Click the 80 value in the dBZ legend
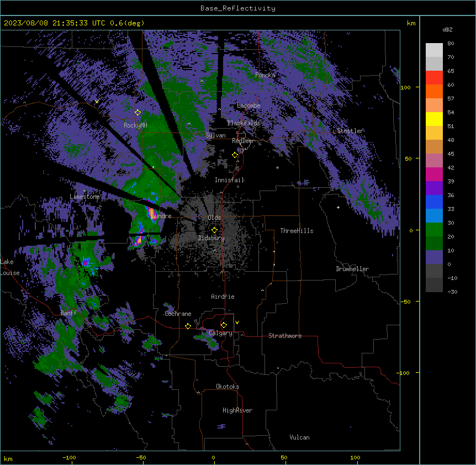The height and width of the screenshot is (465, 476). pyautogui.click(x=451, y=44)
